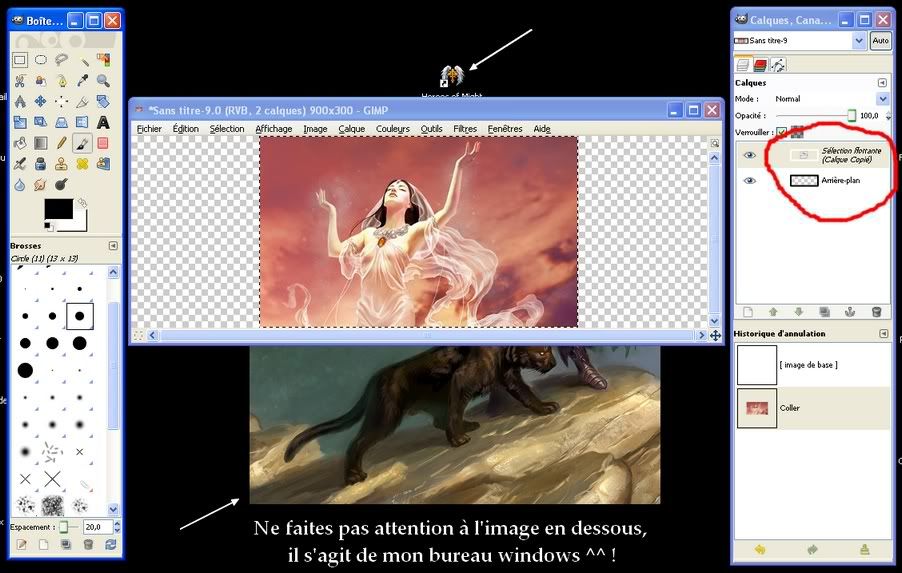This screenshot has height=573, width=902.
Task: Select the Align tool
Action: (x=62, y=101)
